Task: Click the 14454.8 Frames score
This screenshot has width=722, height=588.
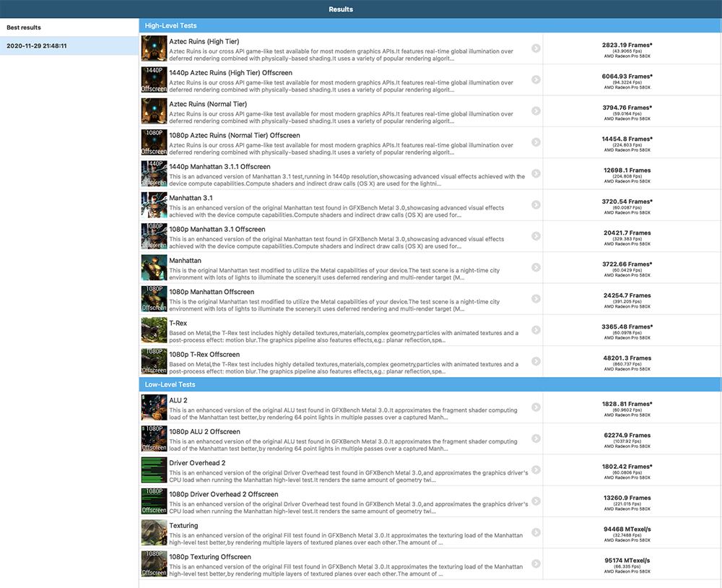Action: pyautogui.click(x=627, y=139)
